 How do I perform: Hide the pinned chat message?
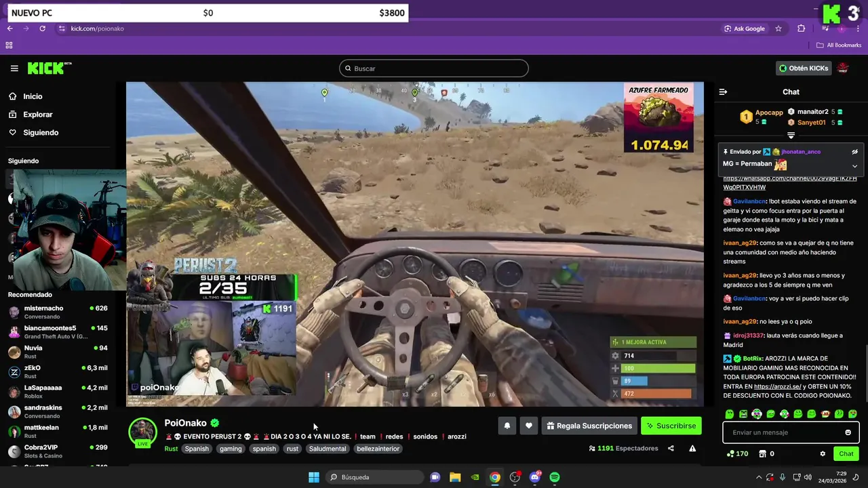tap(854, 152)
